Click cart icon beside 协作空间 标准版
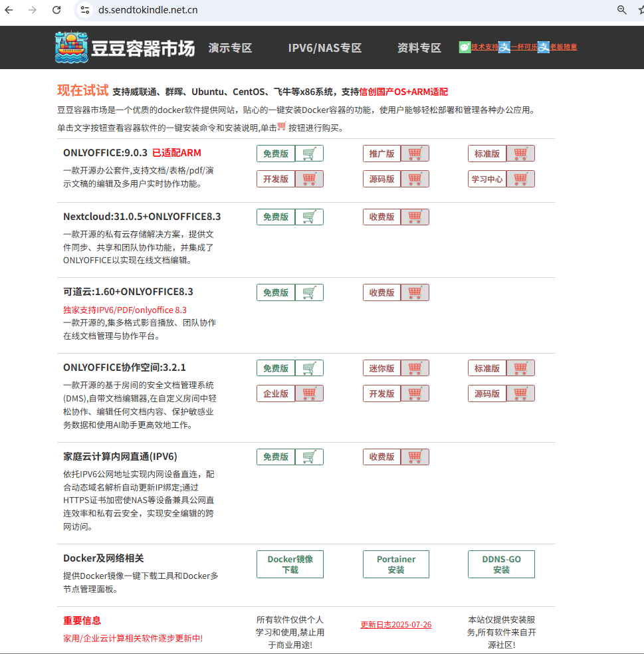 520,368
